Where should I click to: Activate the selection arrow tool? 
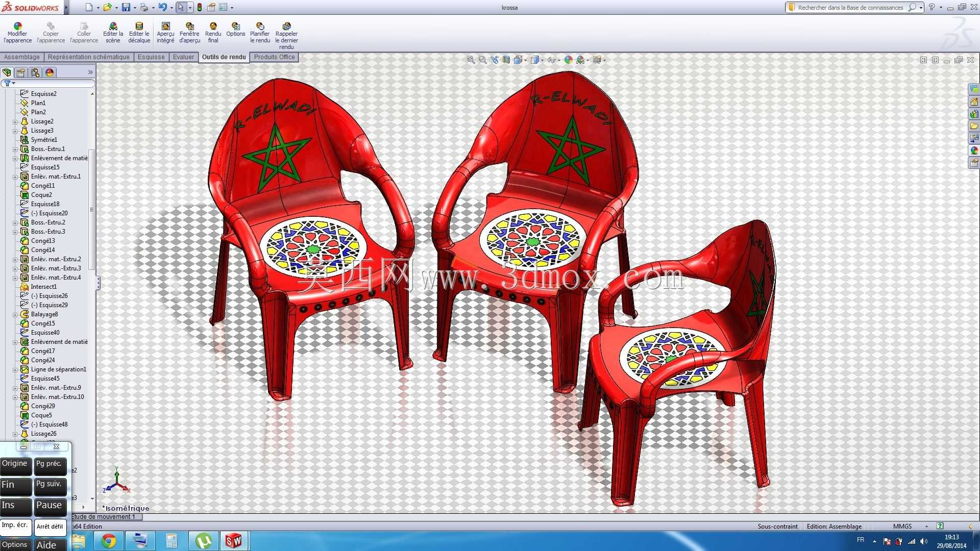pos(181,7)
